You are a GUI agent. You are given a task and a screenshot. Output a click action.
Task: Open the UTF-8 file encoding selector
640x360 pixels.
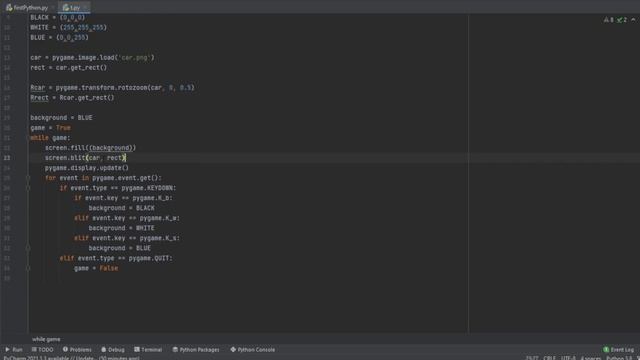coord(568,358)
